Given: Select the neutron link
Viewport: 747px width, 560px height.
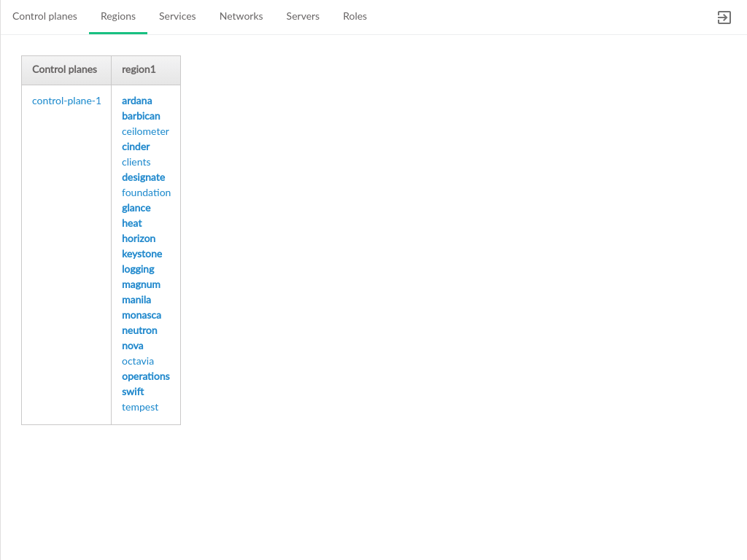Looking at the screenshot, I should point(139,330).
